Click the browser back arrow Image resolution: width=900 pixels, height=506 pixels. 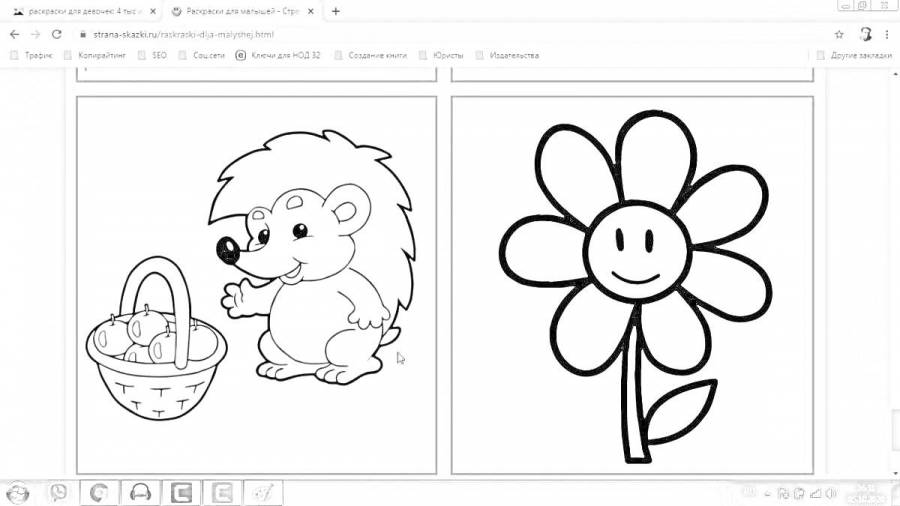(x=13, y=33)
